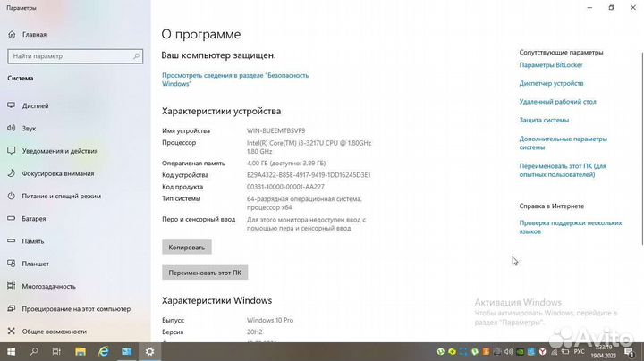Open Диспетчер устройств link

pos(551,83)
